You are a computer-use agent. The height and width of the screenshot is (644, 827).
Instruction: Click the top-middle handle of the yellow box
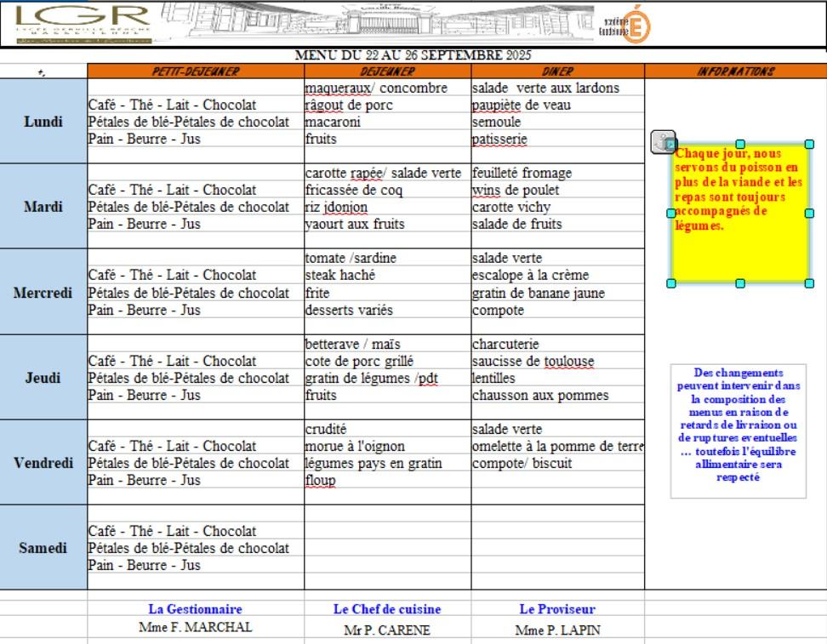pyautogui.click(x=740, y=145)
